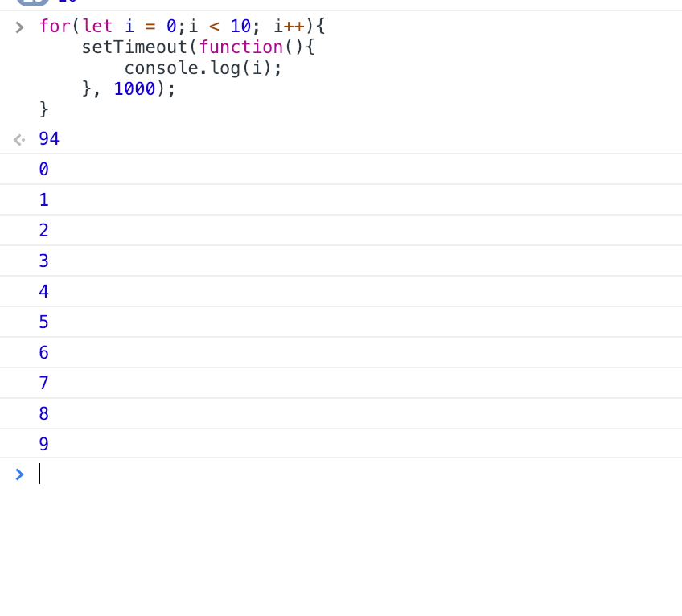The image size is (682, 616).
Task: Click the gray chevron next to the for loop
Action: tap(18, 26)
